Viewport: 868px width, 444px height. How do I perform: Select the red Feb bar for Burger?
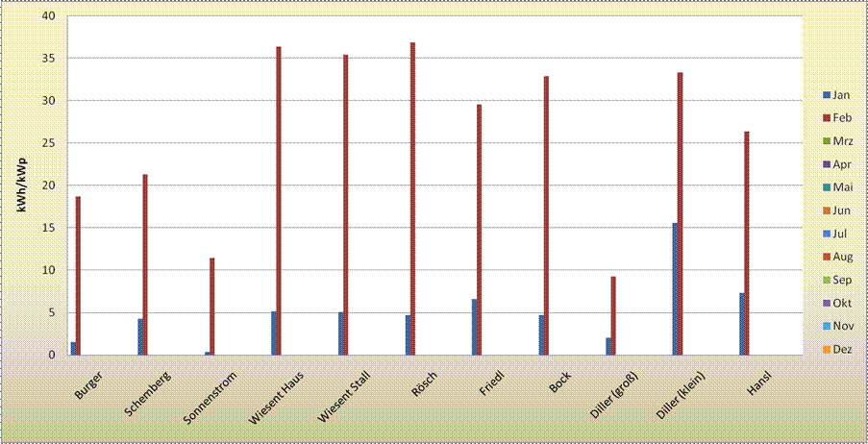[78, 276]
